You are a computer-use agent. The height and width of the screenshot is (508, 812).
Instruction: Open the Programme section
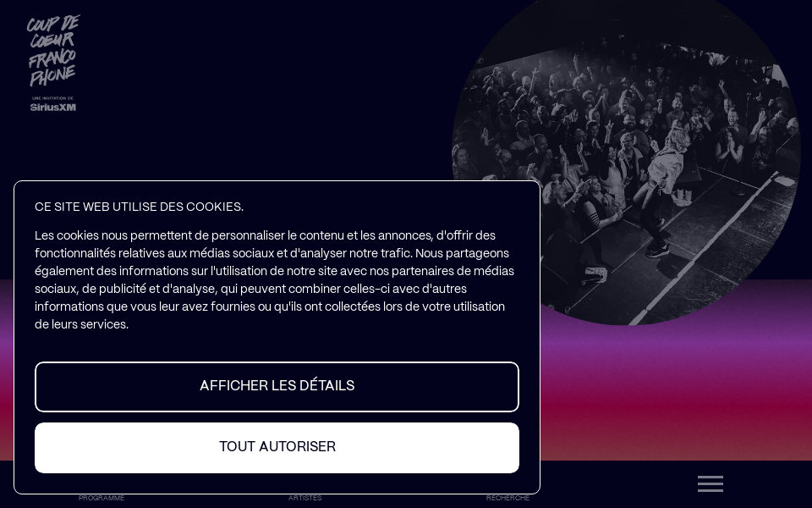[101, 498]
